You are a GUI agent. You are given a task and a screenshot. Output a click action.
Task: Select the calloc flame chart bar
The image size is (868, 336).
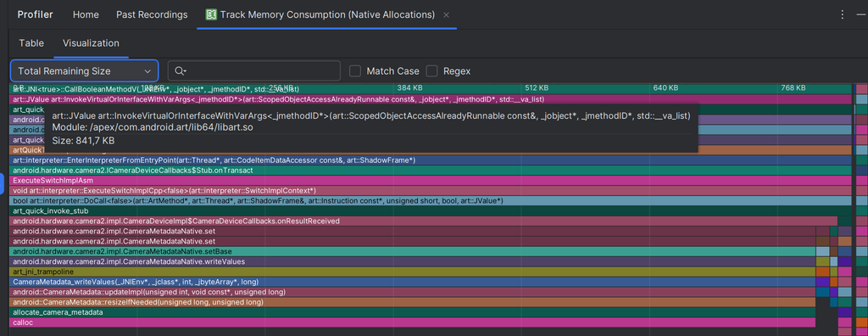[413, 322]
